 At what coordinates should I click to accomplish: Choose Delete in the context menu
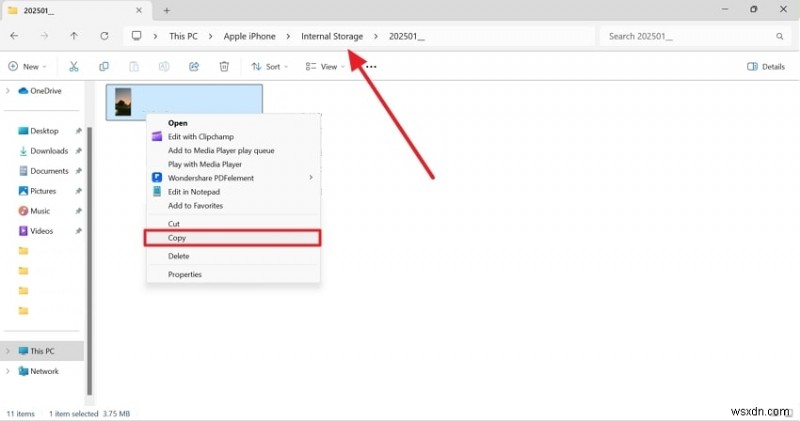233,256
